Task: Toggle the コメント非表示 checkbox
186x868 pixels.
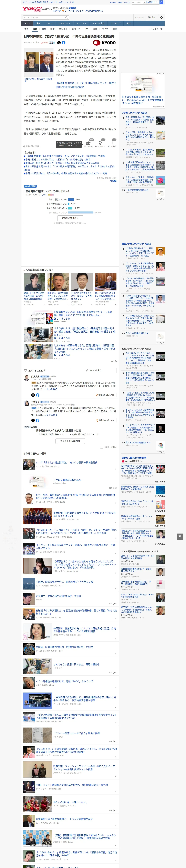Action: (102, 447)
